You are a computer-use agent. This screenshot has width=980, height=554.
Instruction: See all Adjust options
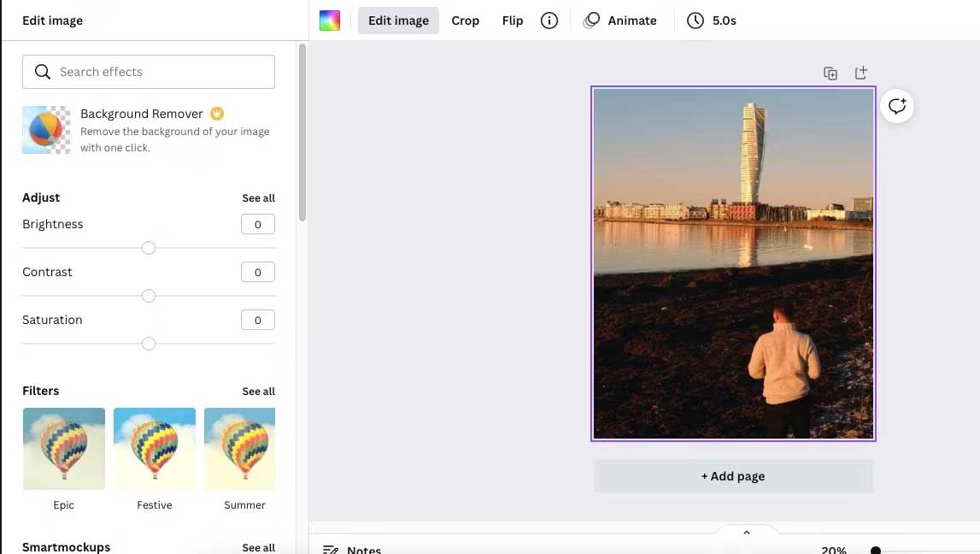pyautogui.click(x=258, y=197)
